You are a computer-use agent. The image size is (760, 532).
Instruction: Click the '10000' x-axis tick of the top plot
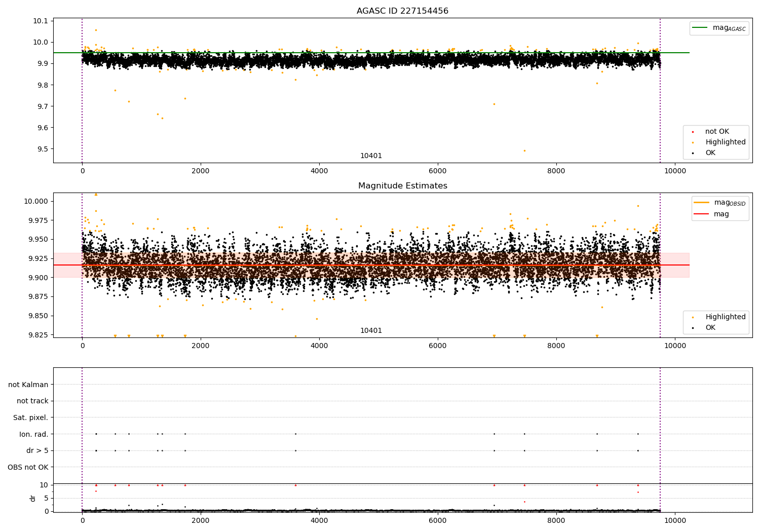[x=675, y=171]
